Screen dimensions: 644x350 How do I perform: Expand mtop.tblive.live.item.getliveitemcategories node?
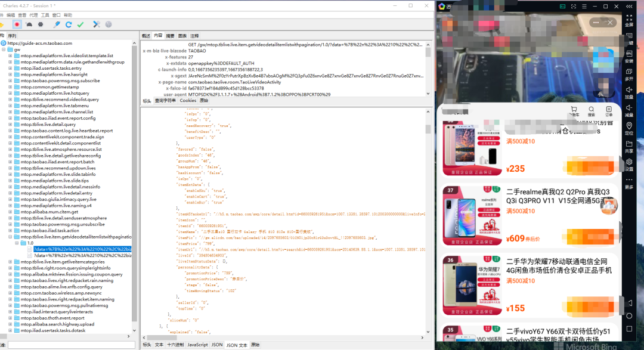[10, 262]
